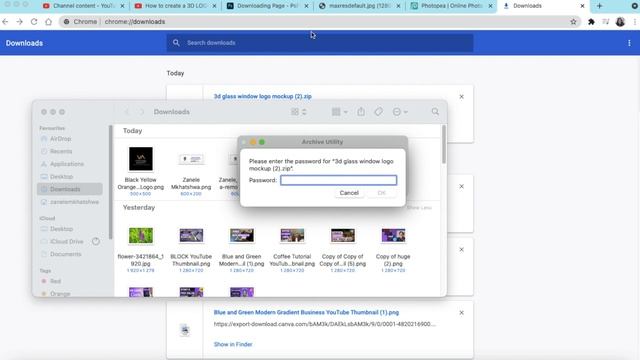Select the Coffee Tutorial YouTube thumbnail file
This screenshot has width=640, height=360.
292,249
